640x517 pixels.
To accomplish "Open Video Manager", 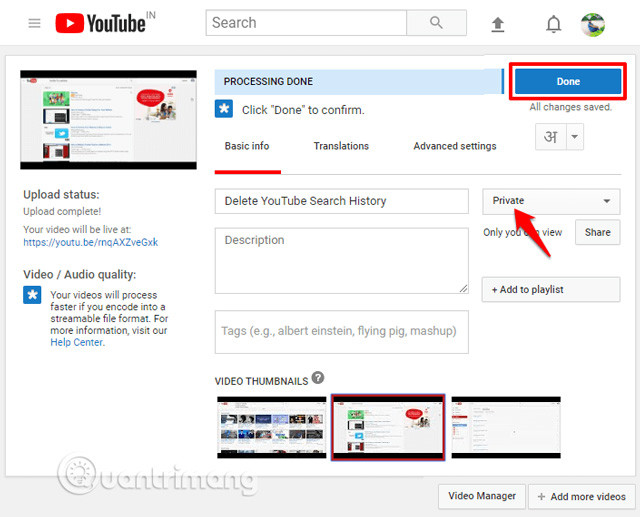I will tap(482, 496).
